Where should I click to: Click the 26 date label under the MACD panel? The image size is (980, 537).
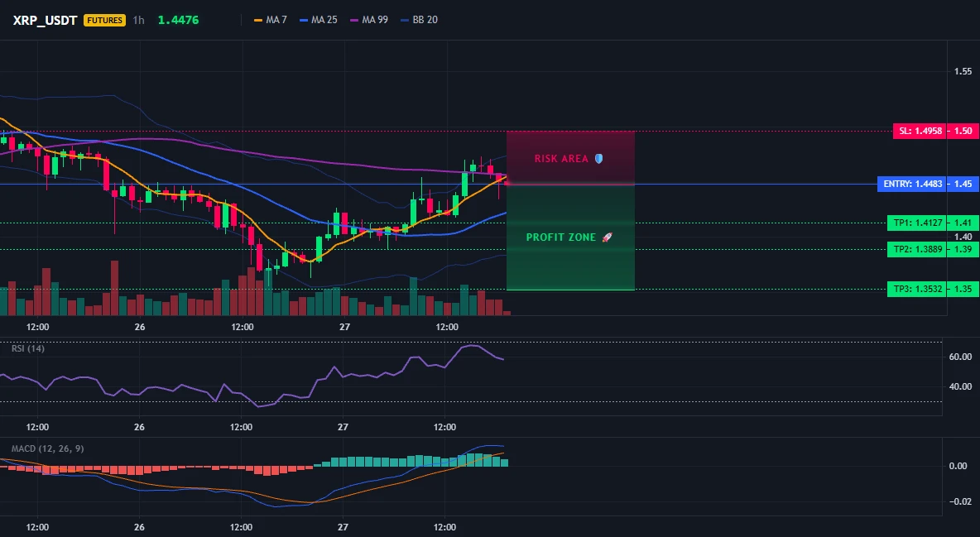coord(139,527)
